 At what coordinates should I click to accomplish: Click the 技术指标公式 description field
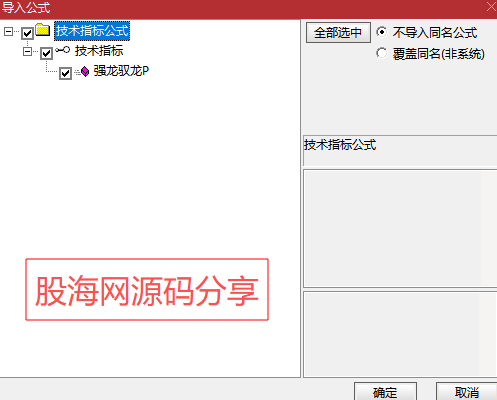400,151
